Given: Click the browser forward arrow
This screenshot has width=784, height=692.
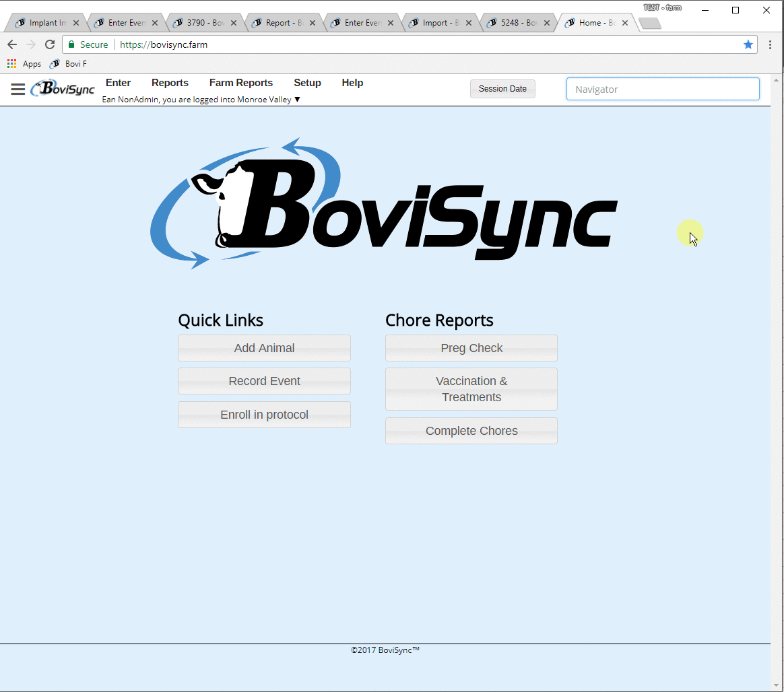Looking at the screenshot, I should tap(31, 44).
